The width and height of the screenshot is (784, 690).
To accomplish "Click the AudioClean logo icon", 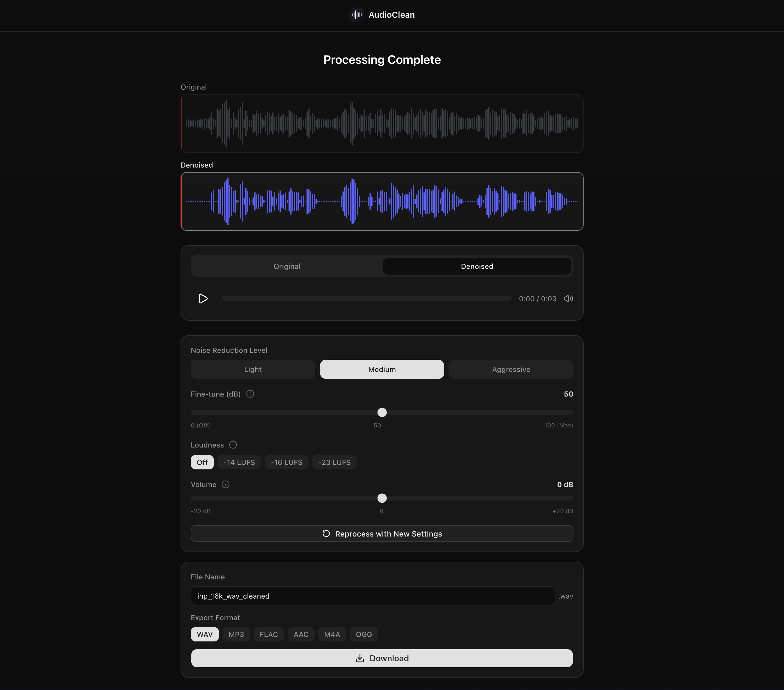I will coord(356,15).
